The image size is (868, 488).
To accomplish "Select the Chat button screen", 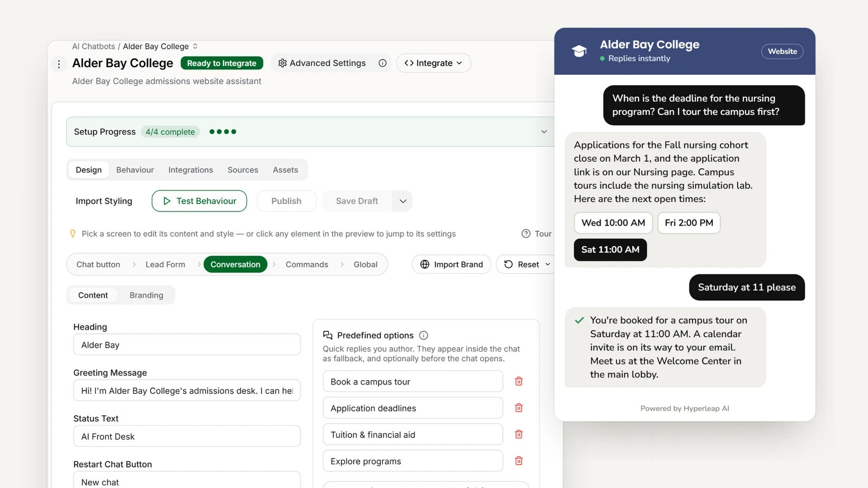I will point(98,265).
